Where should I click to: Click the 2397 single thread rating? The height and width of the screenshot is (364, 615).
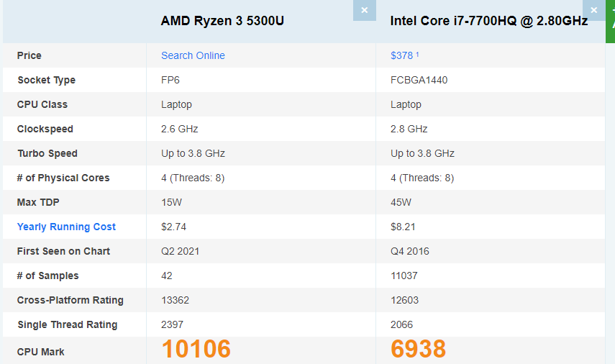click(x=172, y=324)
